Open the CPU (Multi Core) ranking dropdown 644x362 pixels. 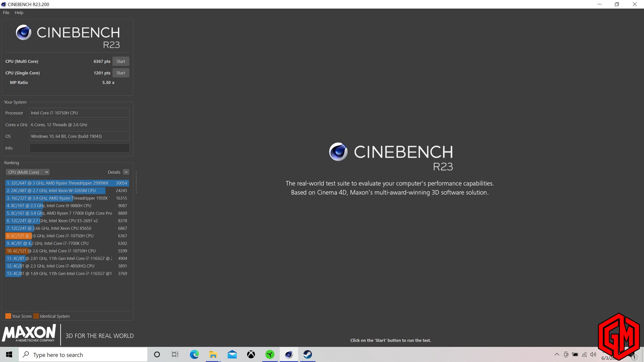(x=28, y=172)
